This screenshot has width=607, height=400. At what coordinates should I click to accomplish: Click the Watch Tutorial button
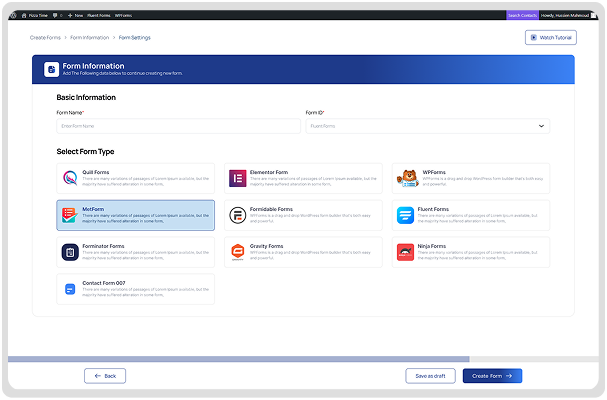click(x=550, y=38)
